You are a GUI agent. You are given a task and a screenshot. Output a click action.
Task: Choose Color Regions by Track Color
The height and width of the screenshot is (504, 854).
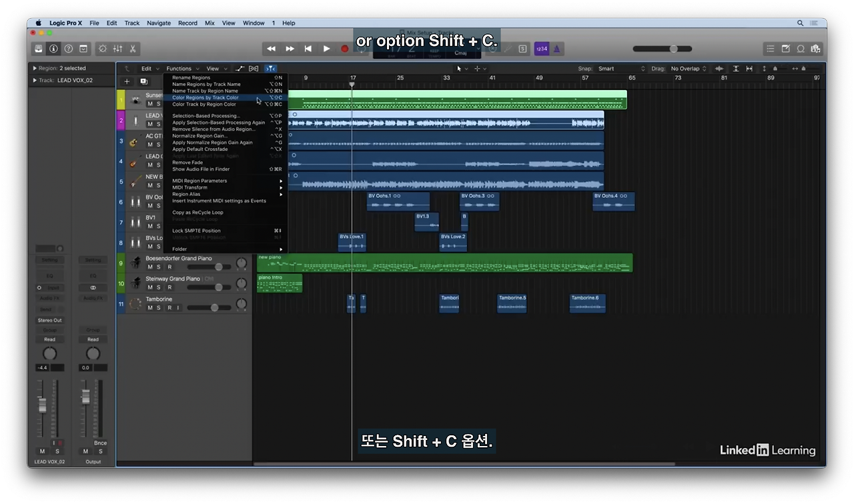[x=227, y=97]
